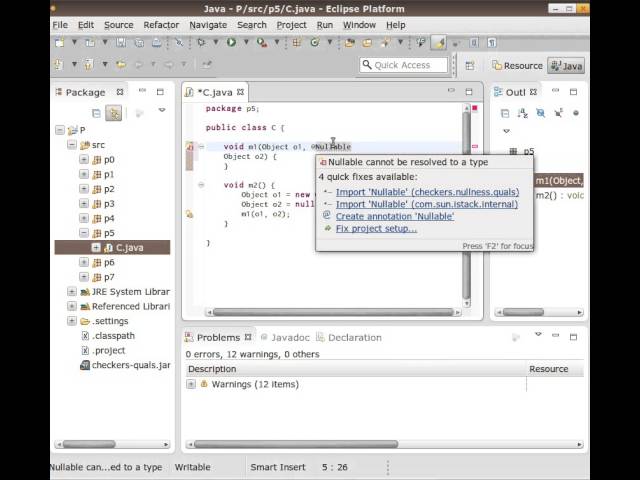
Task: Select checkers-quals.jar in Package Explorer
Action: tap(125, 365)
